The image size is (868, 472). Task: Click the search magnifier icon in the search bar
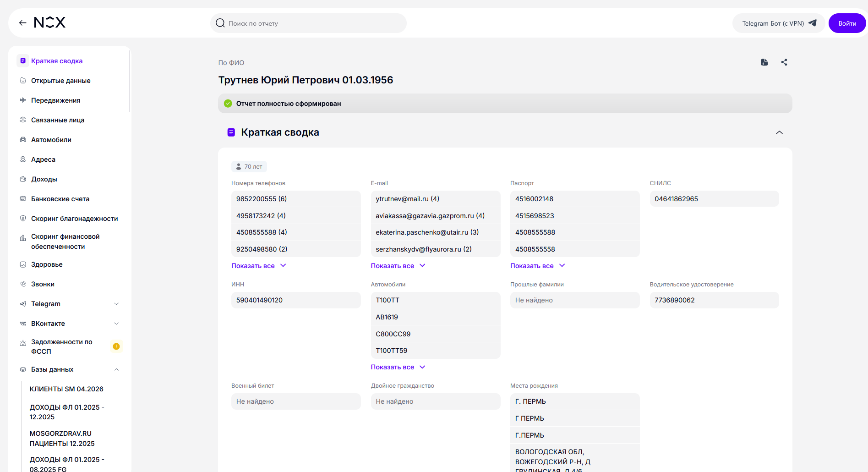(x=220, y=23)
